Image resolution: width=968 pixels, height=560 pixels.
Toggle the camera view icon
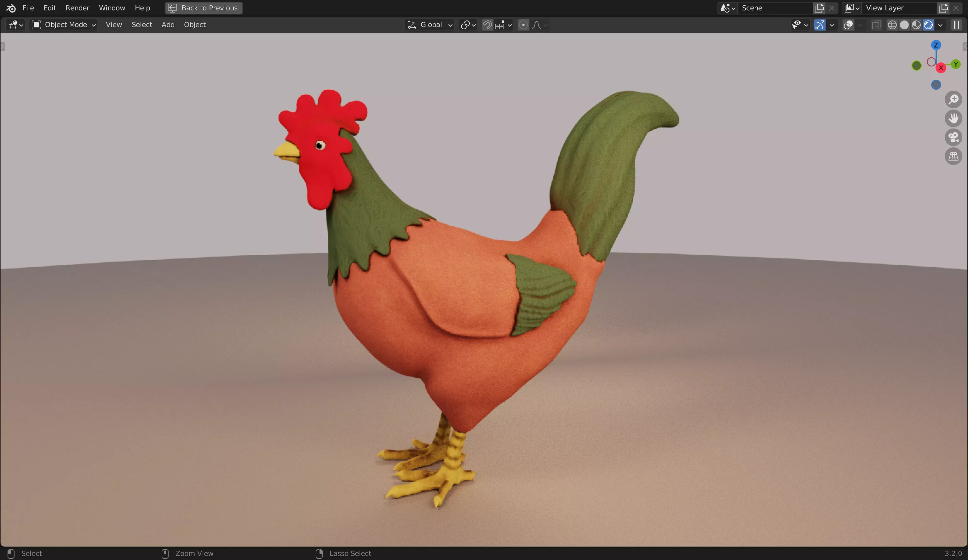[954, 138]
